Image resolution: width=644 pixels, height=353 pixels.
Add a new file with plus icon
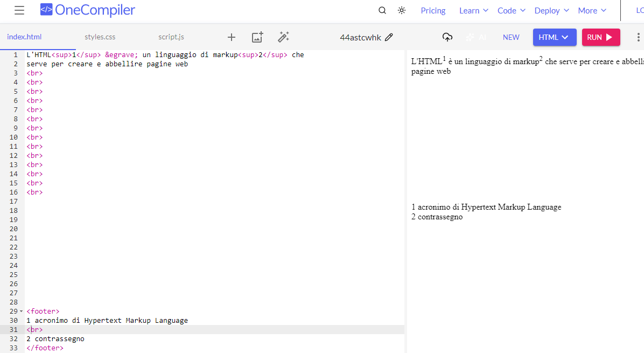click(232, 37)
